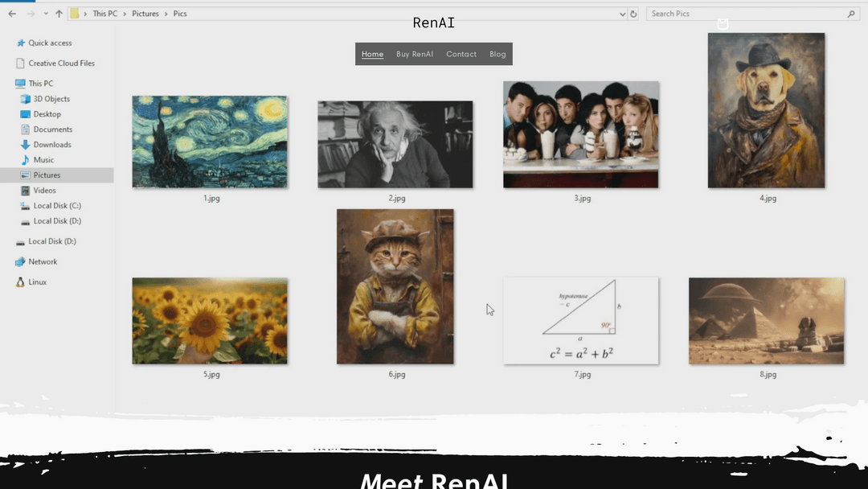Open the shopping cart icon near RenAI title

click(723, 24)
